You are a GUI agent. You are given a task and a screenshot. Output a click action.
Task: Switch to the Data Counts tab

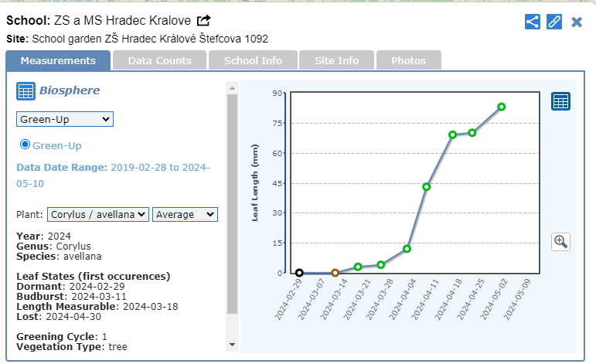pyautogui.click(x=159, y=60)
